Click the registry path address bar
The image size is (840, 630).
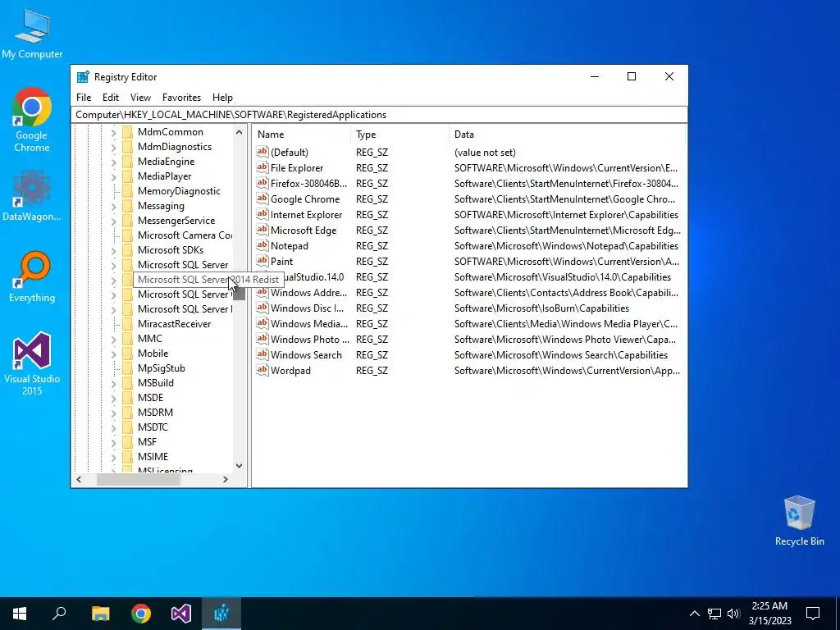point(379,115)
